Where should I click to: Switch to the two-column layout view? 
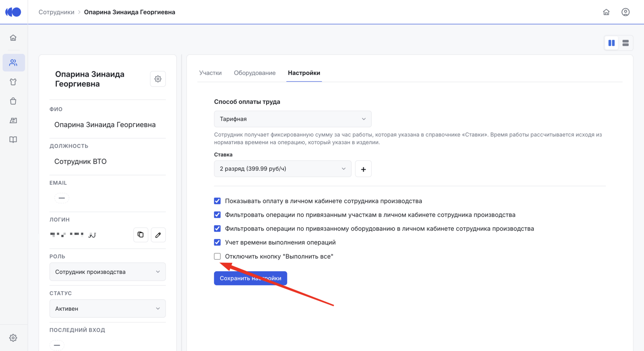(x=611, y=43)
